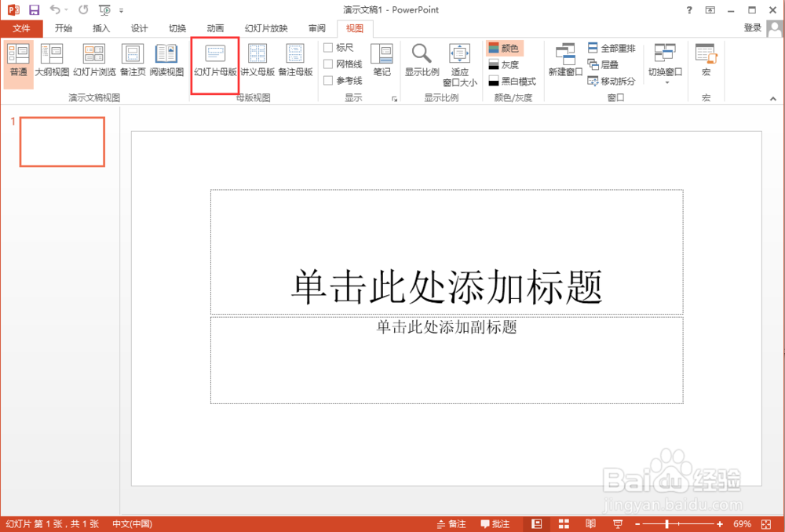Open Notes Master (备注母版)

[295, 61]
